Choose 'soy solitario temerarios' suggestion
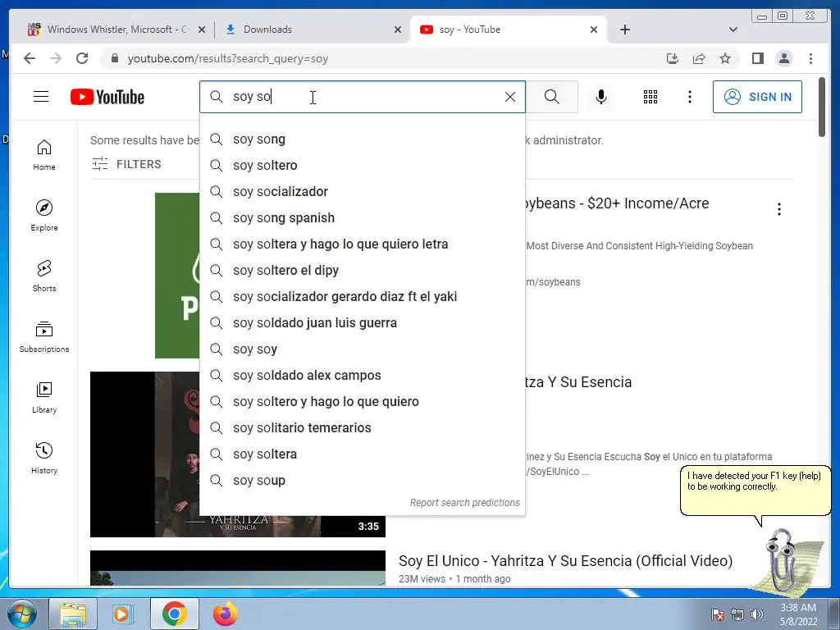Viewport: 840px width, 630px height. pyautogui.click(x=362, y=428)
